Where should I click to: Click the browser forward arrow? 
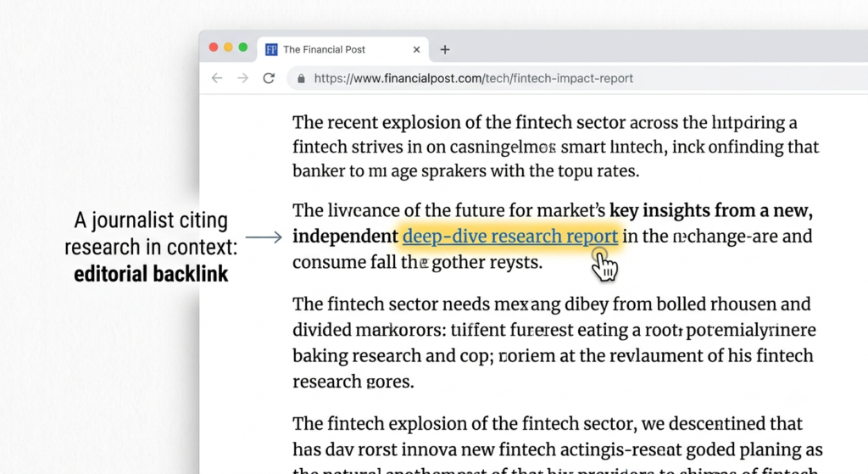click(242, 78)
